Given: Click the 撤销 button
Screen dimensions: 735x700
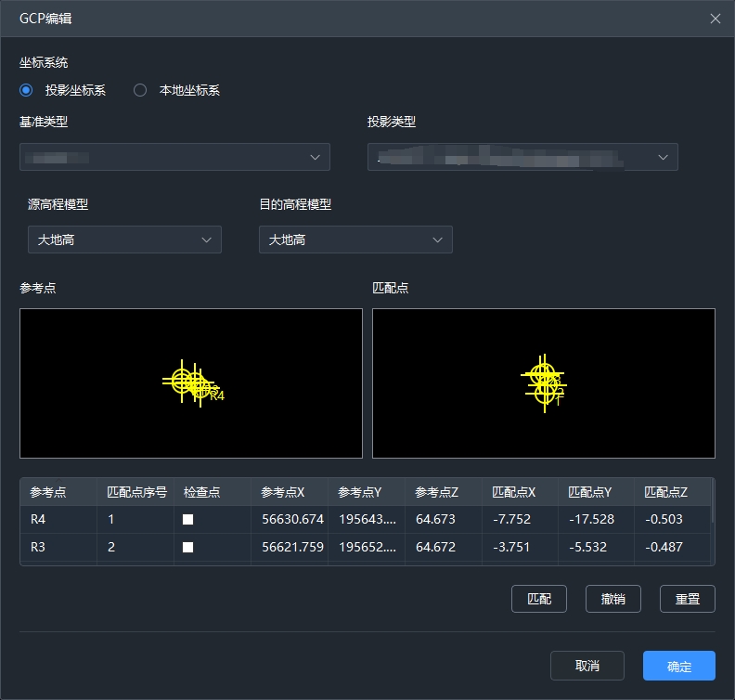Looking at the screenshot, I should pyautogui.click(x=613, y=599).
